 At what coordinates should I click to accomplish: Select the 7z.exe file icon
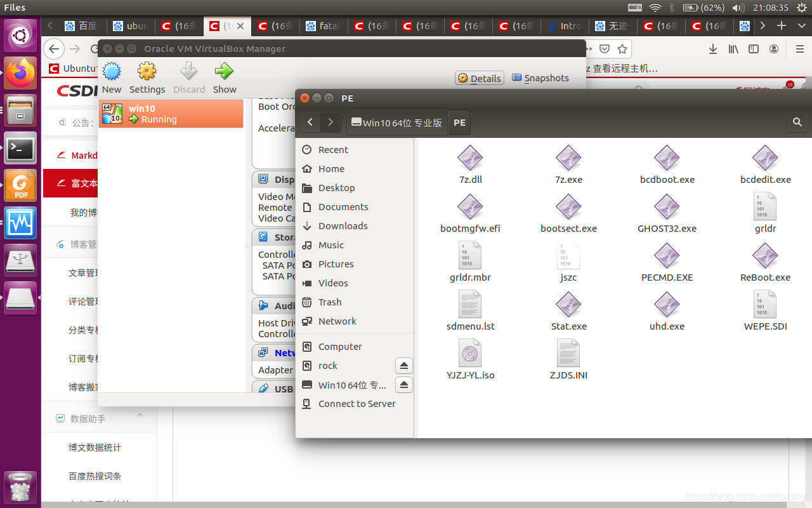[x=568, y=158]
